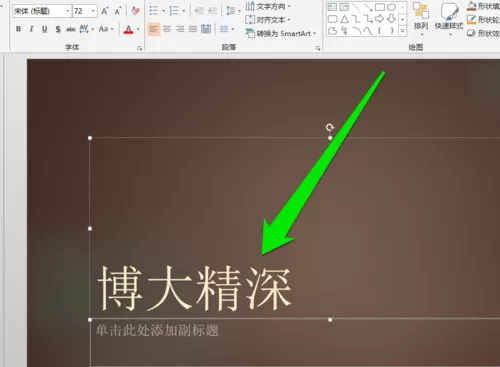Viewport: 500px width, 367px height.
Task: Select the straight line shape
Action: (x=356, y=7)
